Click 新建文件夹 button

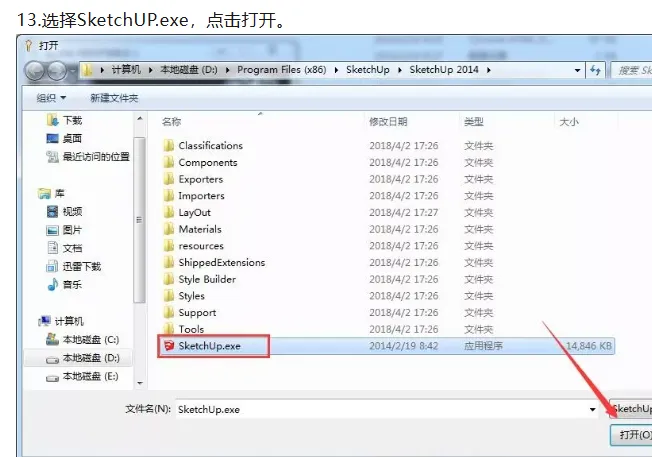(114, 98)
